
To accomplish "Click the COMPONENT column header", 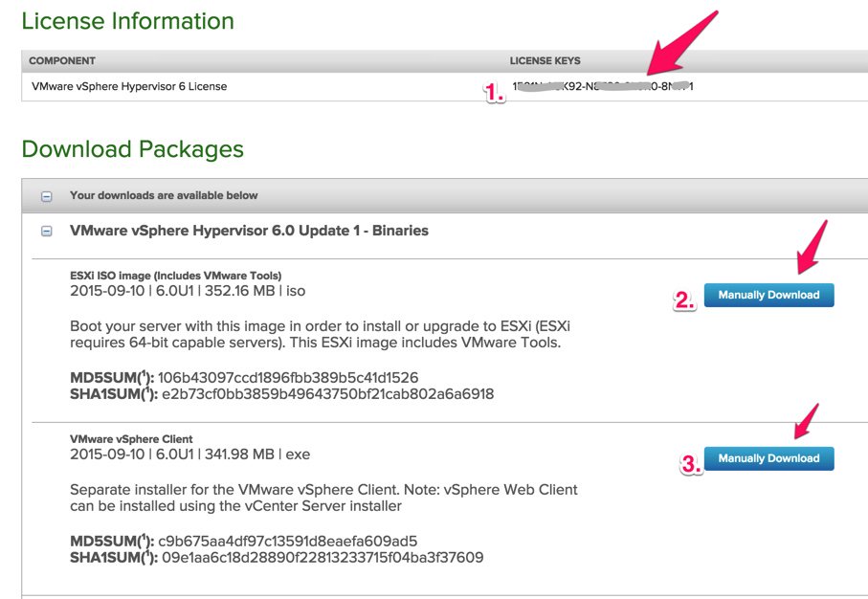I will [x=62, y=61].
